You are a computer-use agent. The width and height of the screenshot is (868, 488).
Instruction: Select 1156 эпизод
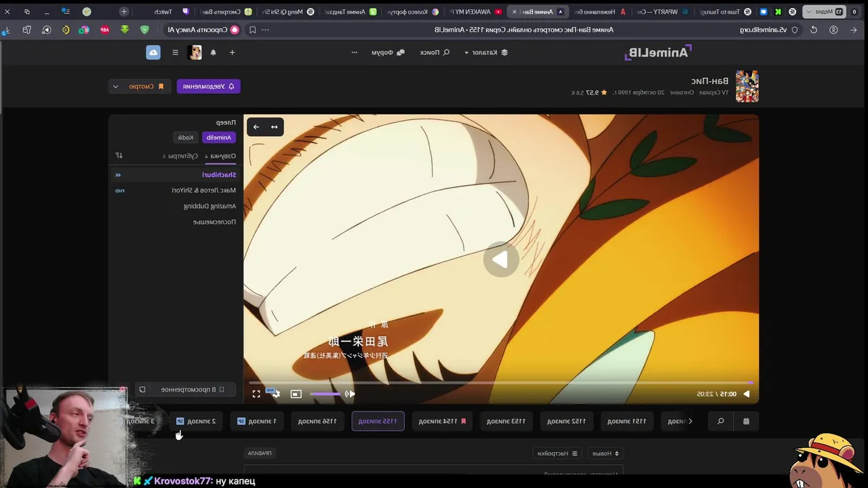317,421
